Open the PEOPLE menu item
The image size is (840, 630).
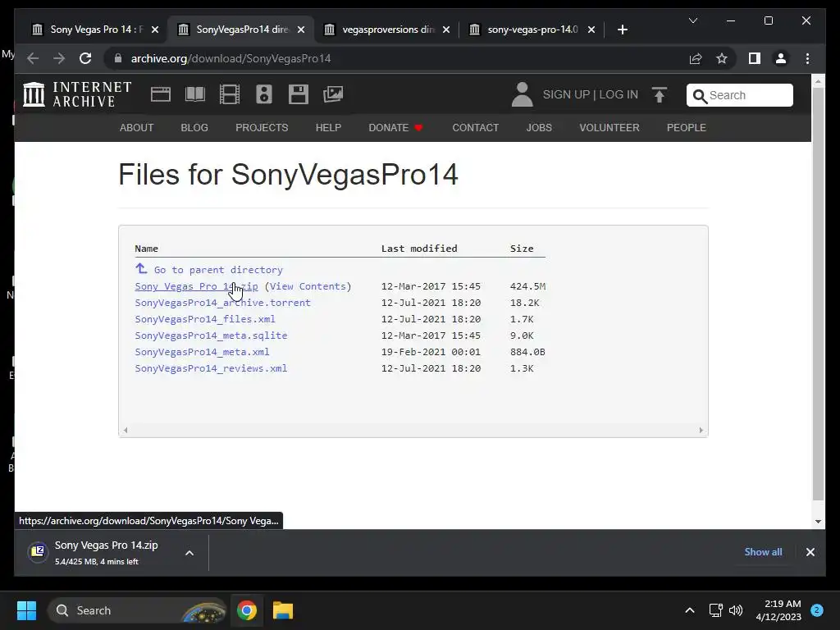[687, 127]
